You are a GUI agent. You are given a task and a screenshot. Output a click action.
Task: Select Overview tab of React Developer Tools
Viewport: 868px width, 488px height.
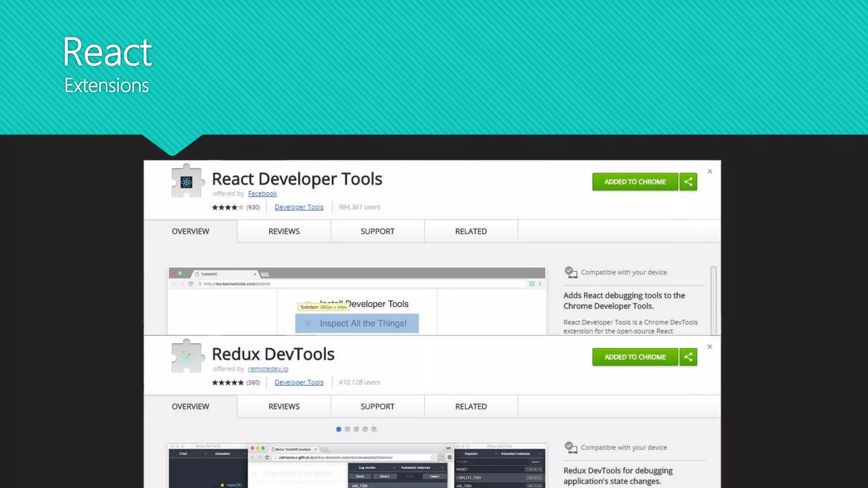click(190, 231)
